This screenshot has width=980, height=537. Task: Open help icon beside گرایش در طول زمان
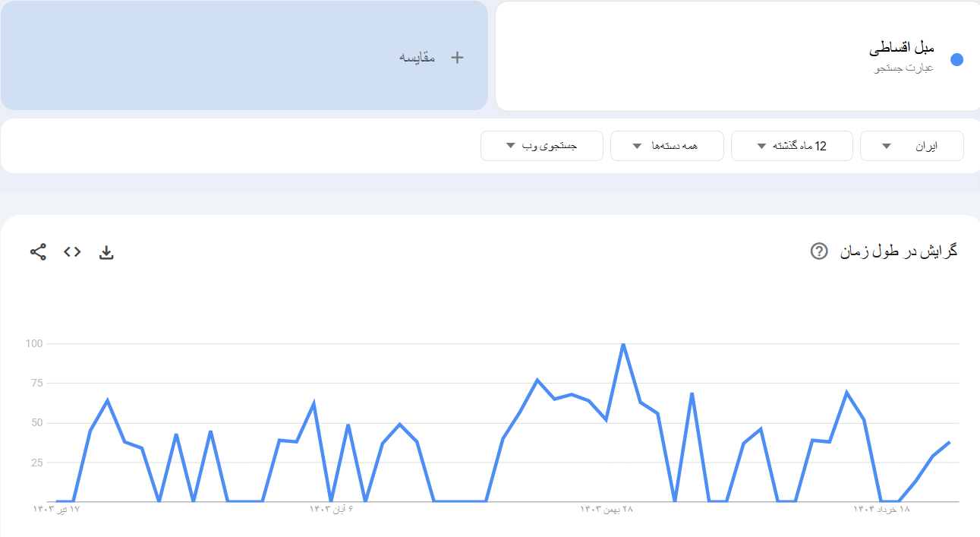819,251
